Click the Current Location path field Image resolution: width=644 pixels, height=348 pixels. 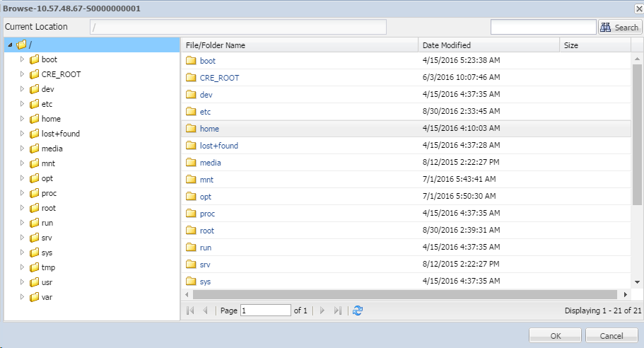click(238, 27)
